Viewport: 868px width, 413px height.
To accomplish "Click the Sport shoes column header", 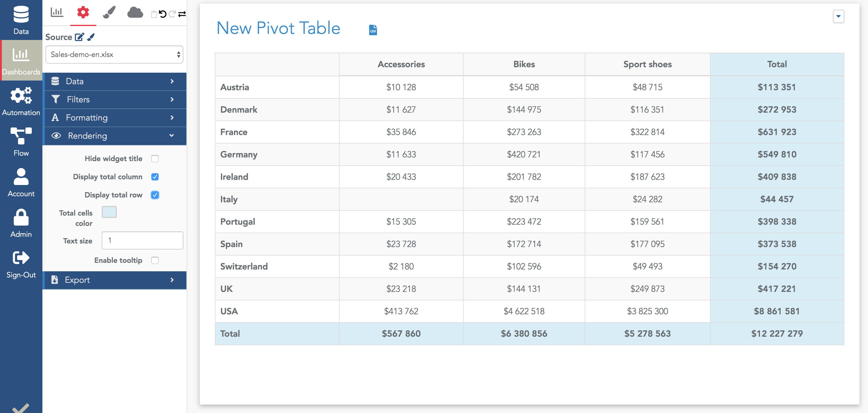I will coord(647,64).
